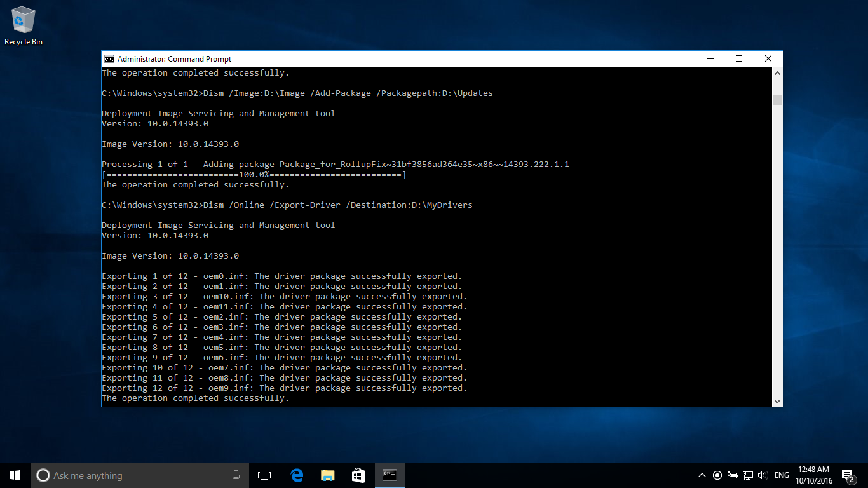Select Command Prompt taskbar button
Image resolution: width=868 pixels, height=488 pixels.
(390, 475)
